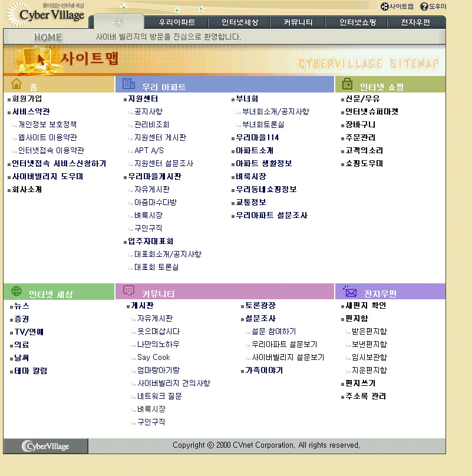Click the Cyber Village logo at top left
This screenshot has width=472, height=476.
pyautogui.click(x=46, y=14)
